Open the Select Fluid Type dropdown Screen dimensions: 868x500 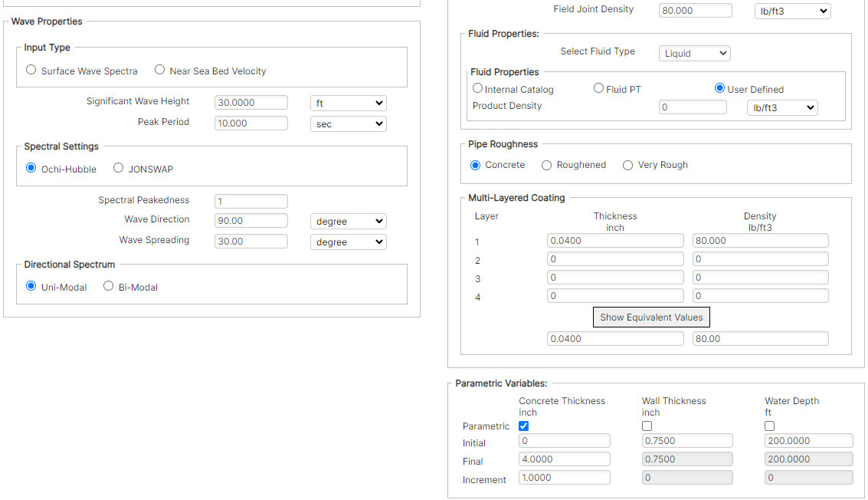pos(694,53)
